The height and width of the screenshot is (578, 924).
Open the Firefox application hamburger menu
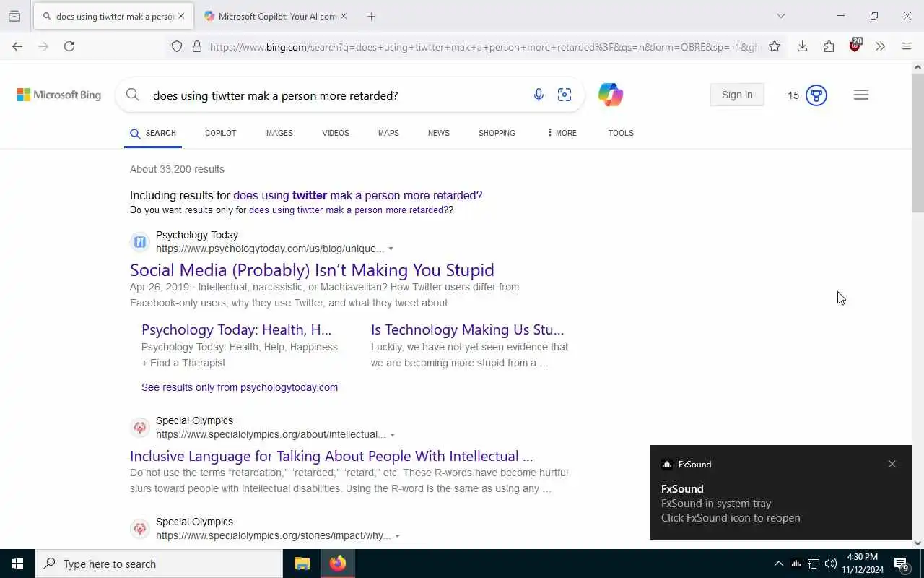(x=907, y=46)
